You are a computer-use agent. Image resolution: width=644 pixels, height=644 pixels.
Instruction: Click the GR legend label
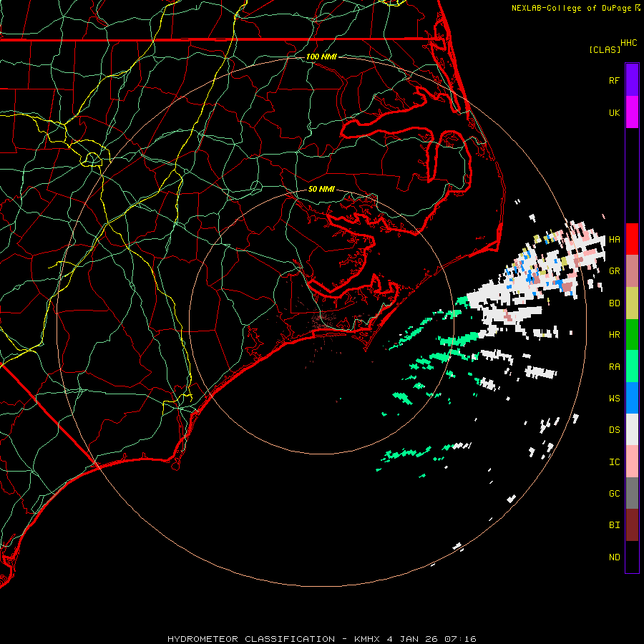614,271
